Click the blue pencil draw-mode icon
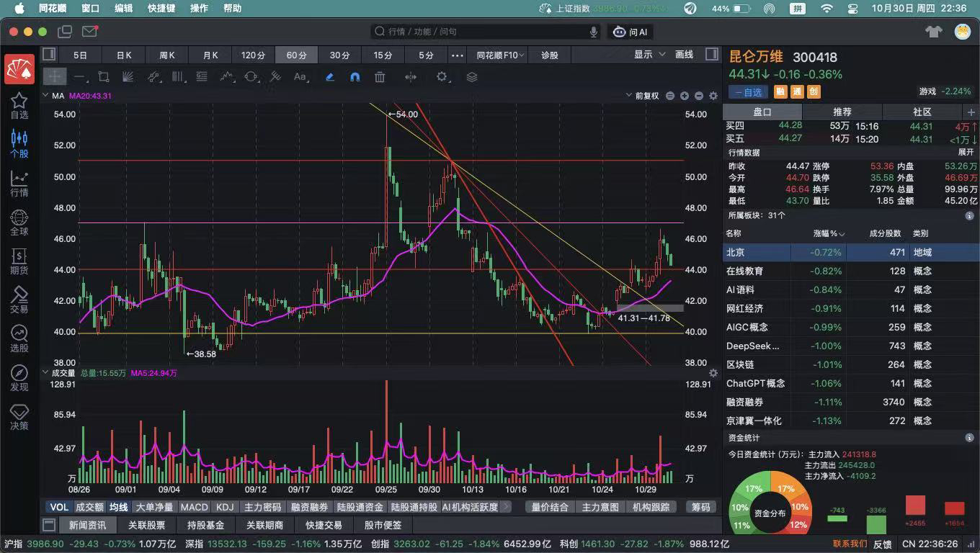The width and height of the screenshot is (980, 553). coord(330,77)
